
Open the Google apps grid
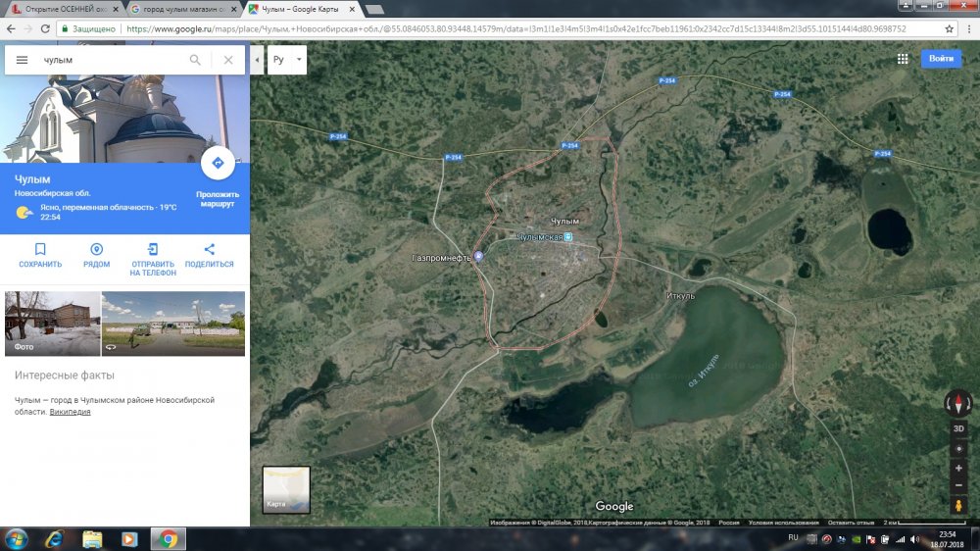tap(903, 59)
